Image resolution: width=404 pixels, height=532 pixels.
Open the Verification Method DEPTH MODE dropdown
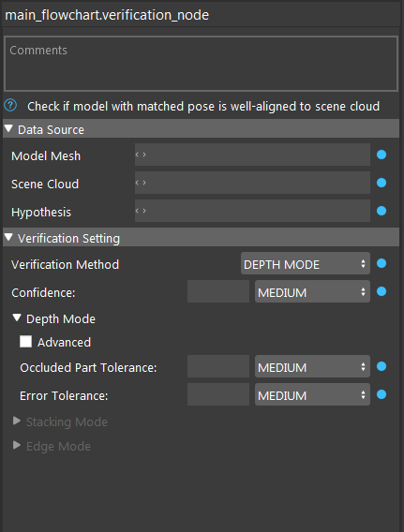coord(306,263)
